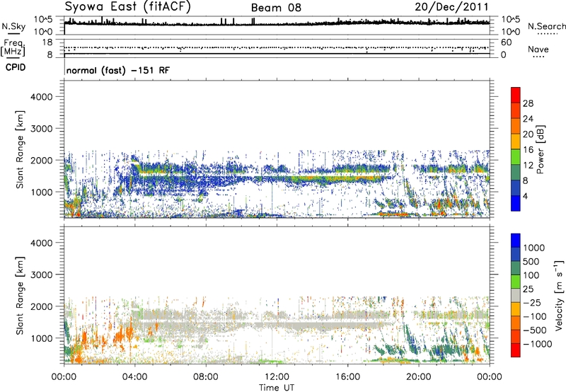
Task: Click the 'Freq. [MHz]' axis label
Action: coord(13,47)
